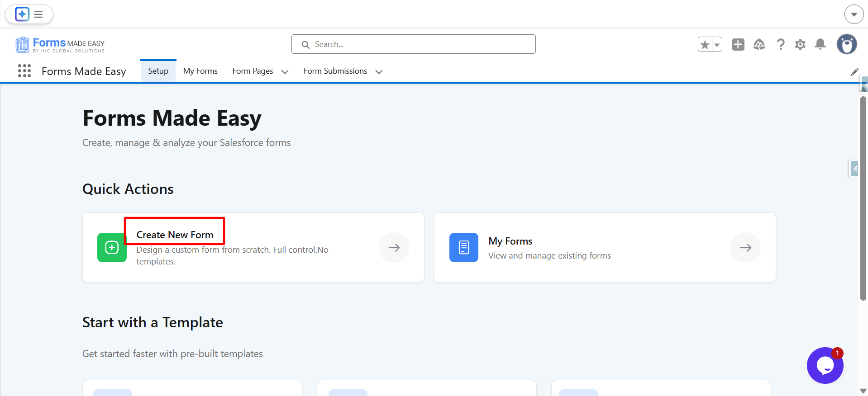Open the App Launcher grid icon
This screenshot has height=396, width=868.
[24, 71]
